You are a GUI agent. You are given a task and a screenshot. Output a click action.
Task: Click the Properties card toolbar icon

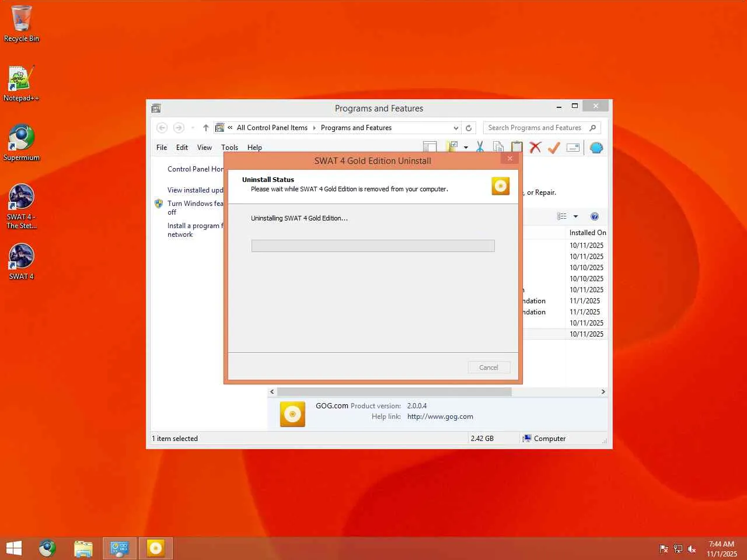pos(573,148)
